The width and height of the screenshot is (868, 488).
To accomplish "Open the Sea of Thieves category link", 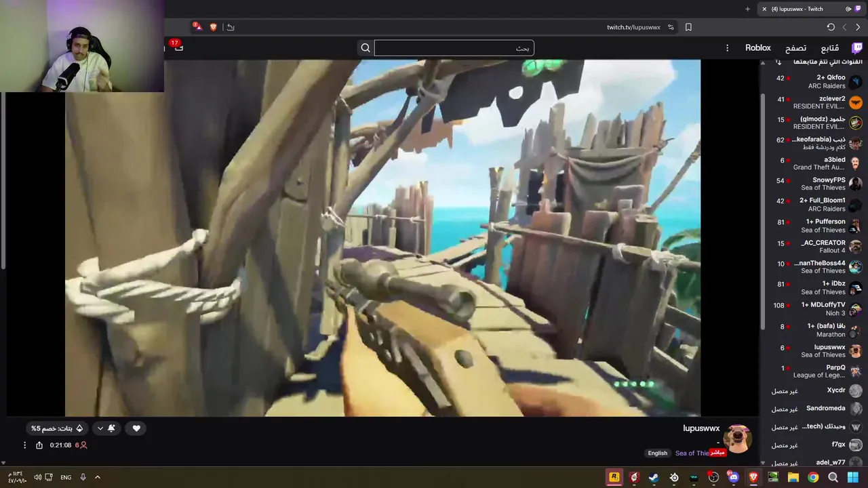I will (692, 453).
